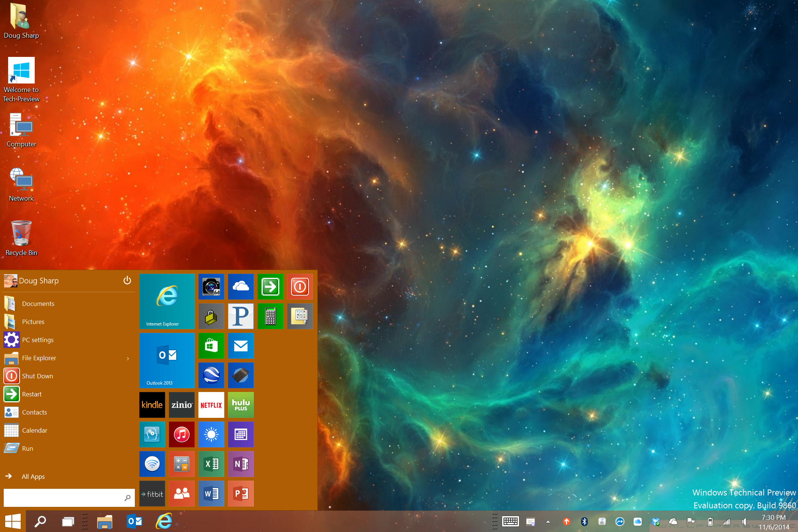Open Run from Start menu
Screen dimensions: 798x532
pyautogui.click(x=69, y=449)
